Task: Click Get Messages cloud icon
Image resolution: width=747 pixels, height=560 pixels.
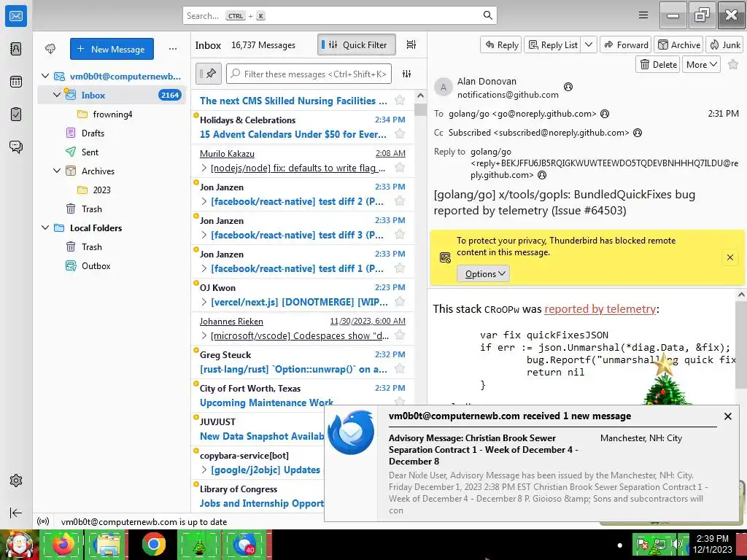Action: click(x=50, y=49)
